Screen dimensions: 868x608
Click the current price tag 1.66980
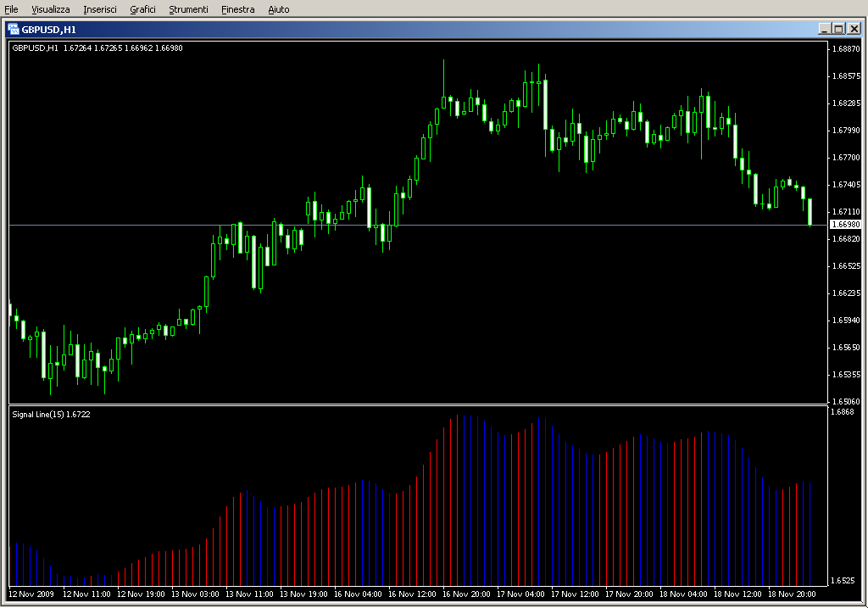[x=845, y=224]
